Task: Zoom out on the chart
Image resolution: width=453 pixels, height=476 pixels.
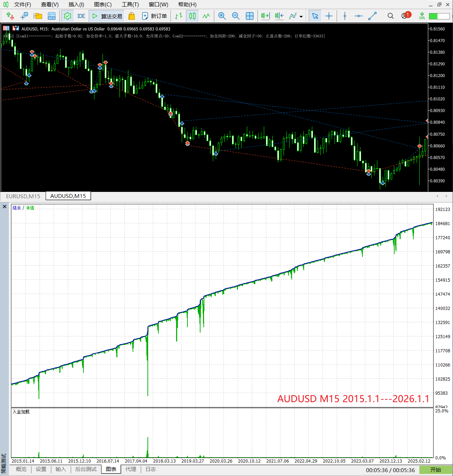Action: pyautogui.click(x=236, y=16)
